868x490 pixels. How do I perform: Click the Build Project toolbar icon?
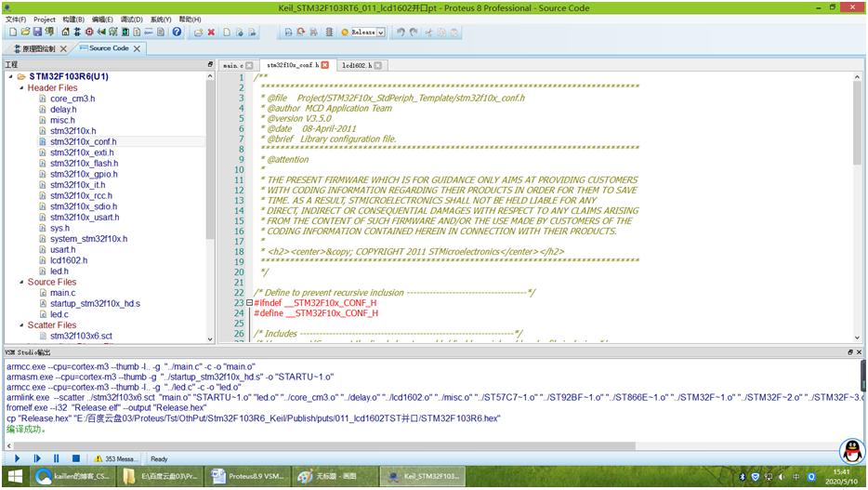click(288, 33)
